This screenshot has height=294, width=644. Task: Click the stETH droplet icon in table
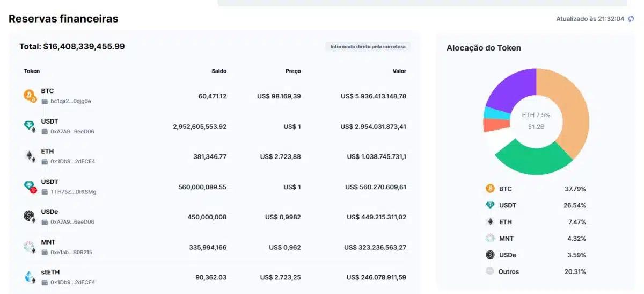pos(30,277)
